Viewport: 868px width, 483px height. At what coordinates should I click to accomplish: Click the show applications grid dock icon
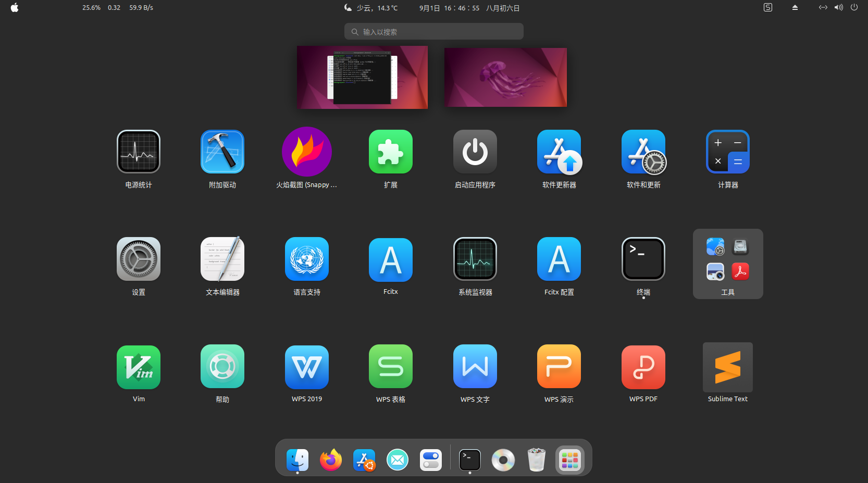[570, 460]
